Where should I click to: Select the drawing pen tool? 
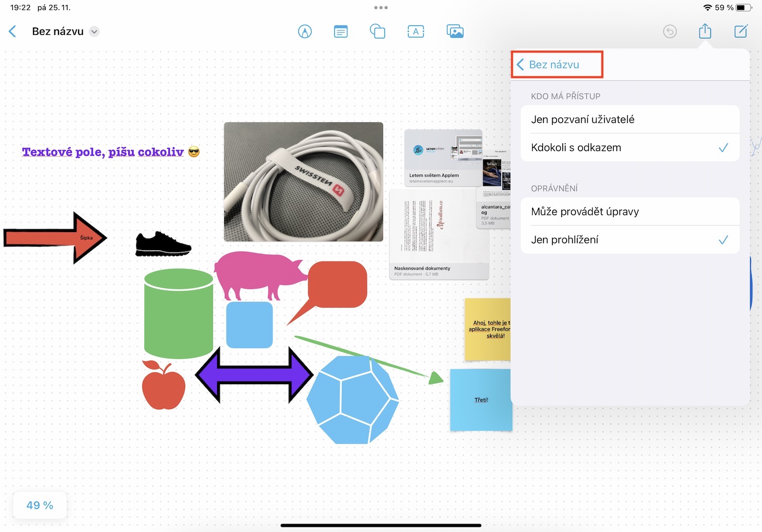pyautogui.click(x=305, y=31)
